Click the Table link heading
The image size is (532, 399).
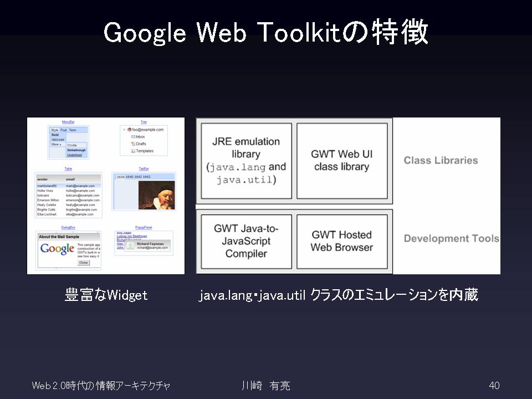click(68, 168)
